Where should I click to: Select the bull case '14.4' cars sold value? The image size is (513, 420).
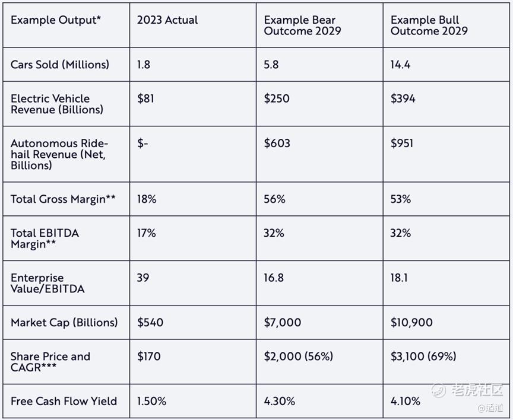pos(400,65)
